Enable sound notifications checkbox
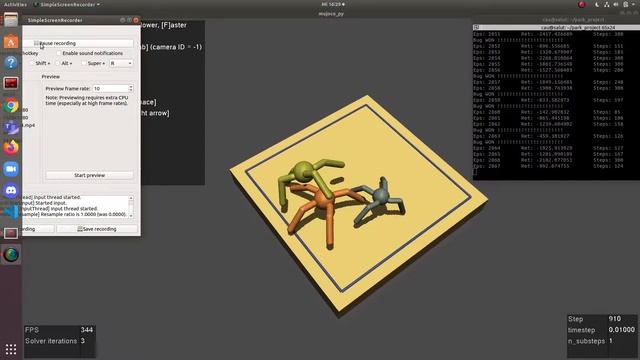 pos(59,53)
